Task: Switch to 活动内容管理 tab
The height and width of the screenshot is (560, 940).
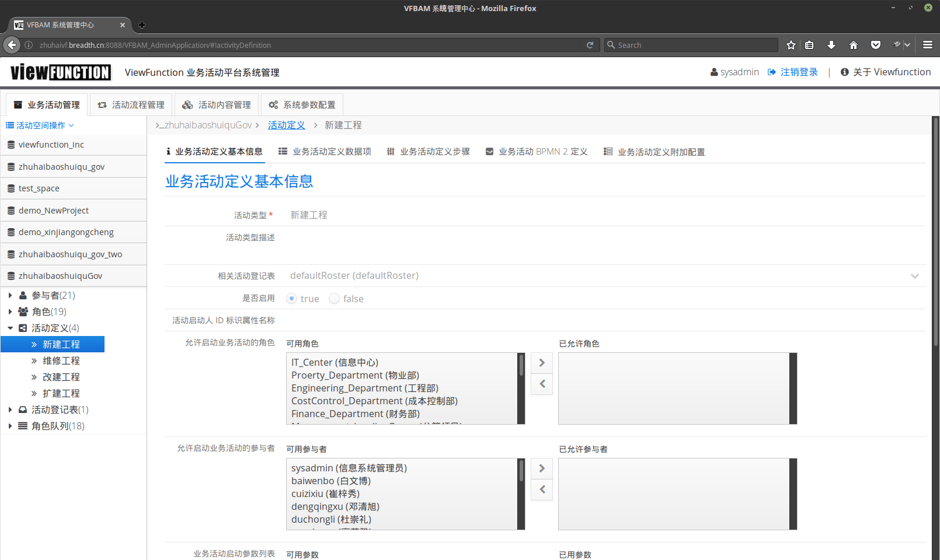Action: click(x=217, y=105)
